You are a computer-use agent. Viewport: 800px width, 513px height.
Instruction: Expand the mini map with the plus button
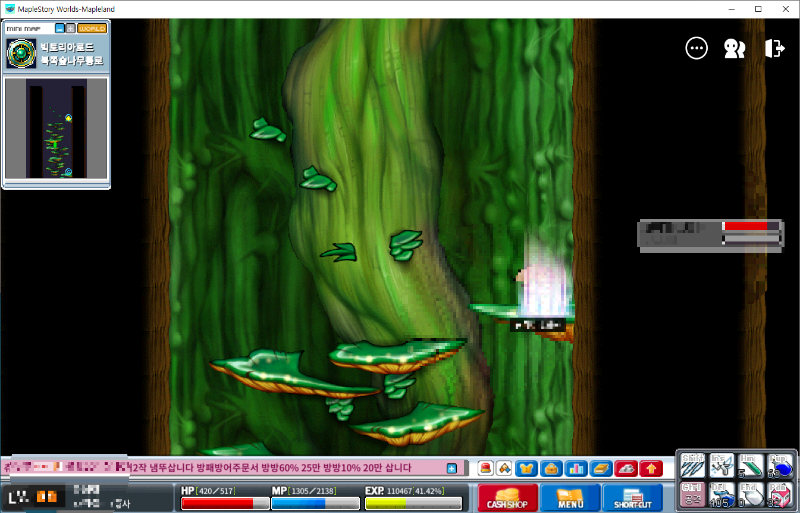pos(71,29)
